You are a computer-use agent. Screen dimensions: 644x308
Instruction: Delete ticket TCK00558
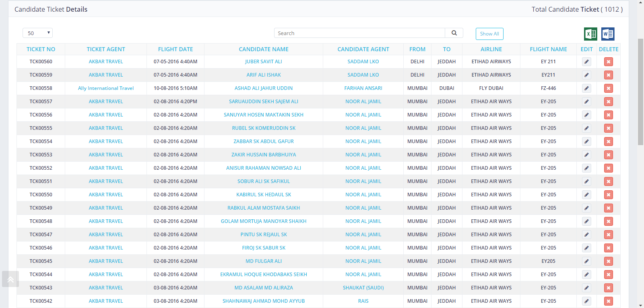tap(609, 88)
